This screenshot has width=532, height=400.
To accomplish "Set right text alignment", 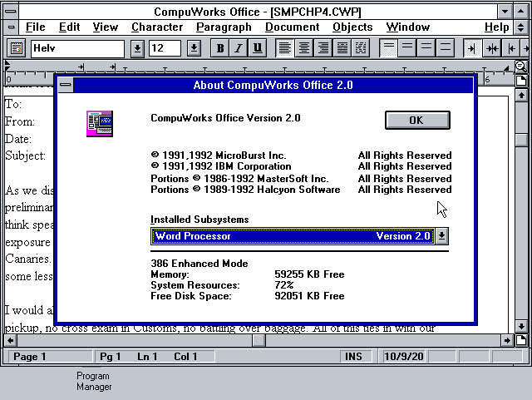I will point(323,48).
